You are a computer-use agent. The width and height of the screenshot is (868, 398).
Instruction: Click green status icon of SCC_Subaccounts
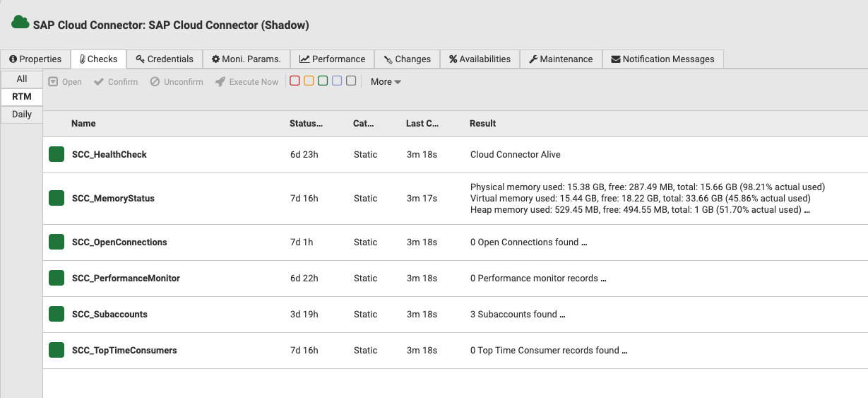[x=57, y=314]
